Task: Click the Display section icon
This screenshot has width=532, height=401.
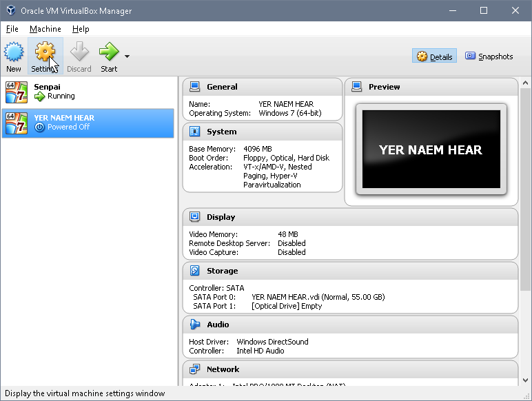Action: point(195,217)
